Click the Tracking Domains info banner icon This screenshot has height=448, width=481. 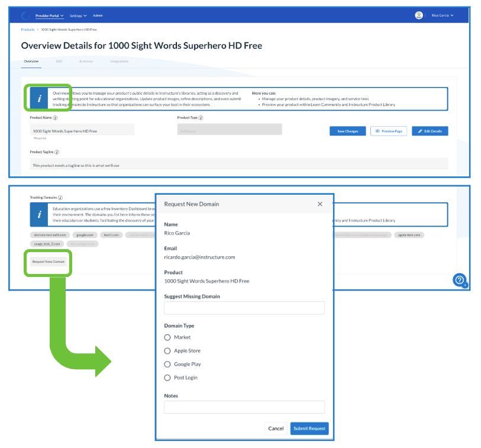coord(39,215)
